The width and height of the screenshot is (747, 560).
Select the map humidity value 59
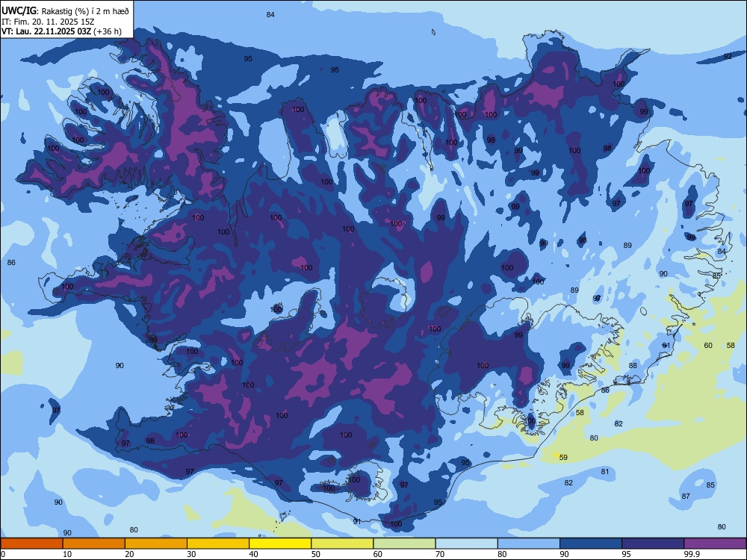[563, 457]
